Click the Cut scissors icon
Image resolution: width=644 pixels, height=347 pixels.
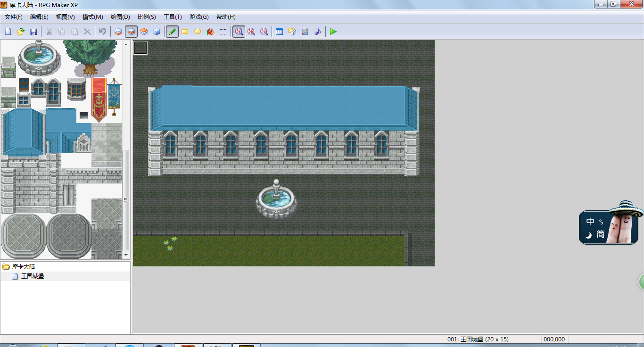[x=49, y=32]
